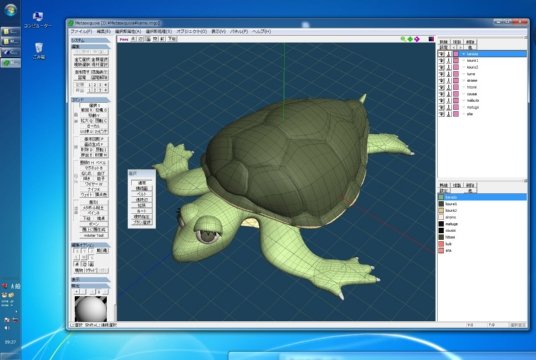Image resolution: width=536 pixels, height=360 pixels.
Task: Collapse the 編集オプション panel header
Action: pos(91,245)
